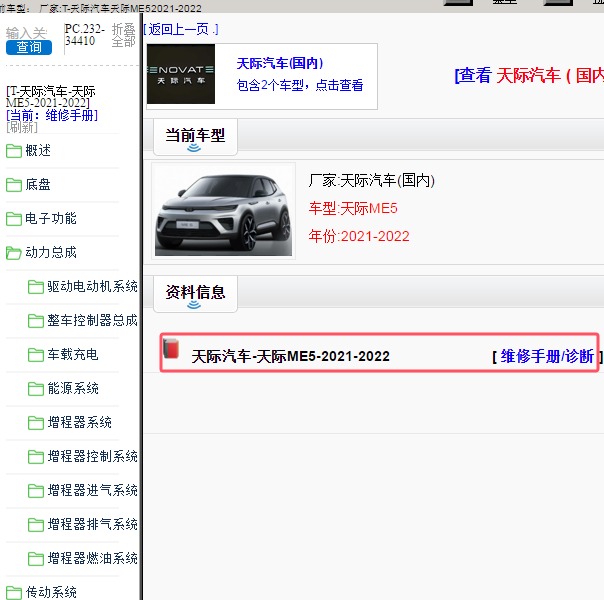Click the 传动系统 folder icon

pyautogui.click(x=14, y=592)
